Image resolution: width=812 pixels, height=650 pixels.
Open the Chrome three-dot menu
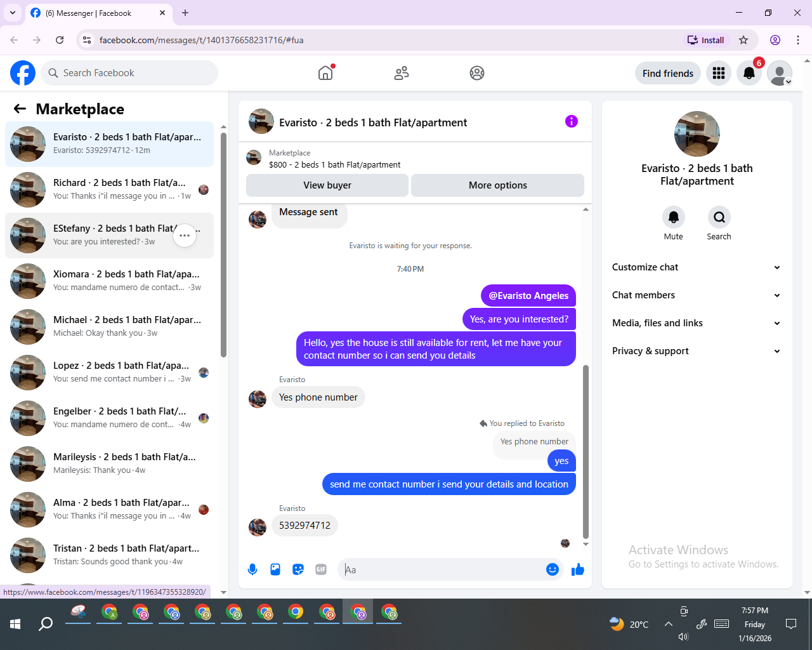pyautogui.click(x=798, y=40)
